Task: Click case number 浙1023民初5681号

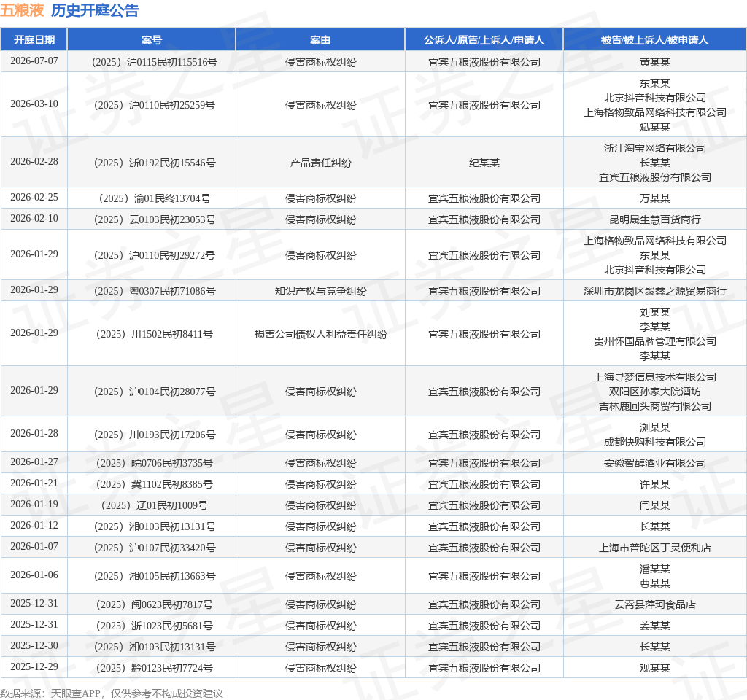Action: coord(155,626)
